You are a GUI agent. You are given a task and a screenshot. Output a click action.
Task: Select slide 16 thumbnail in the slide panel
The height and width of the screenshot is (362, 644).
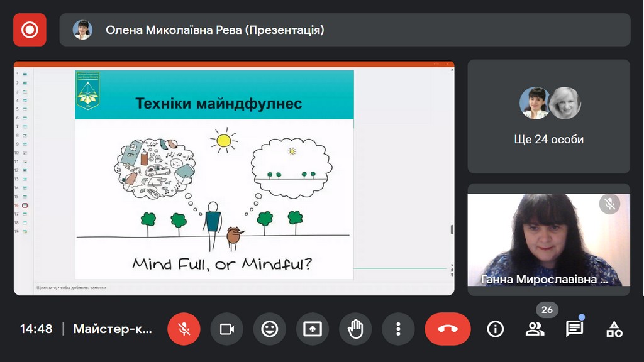tap(25, 206)
